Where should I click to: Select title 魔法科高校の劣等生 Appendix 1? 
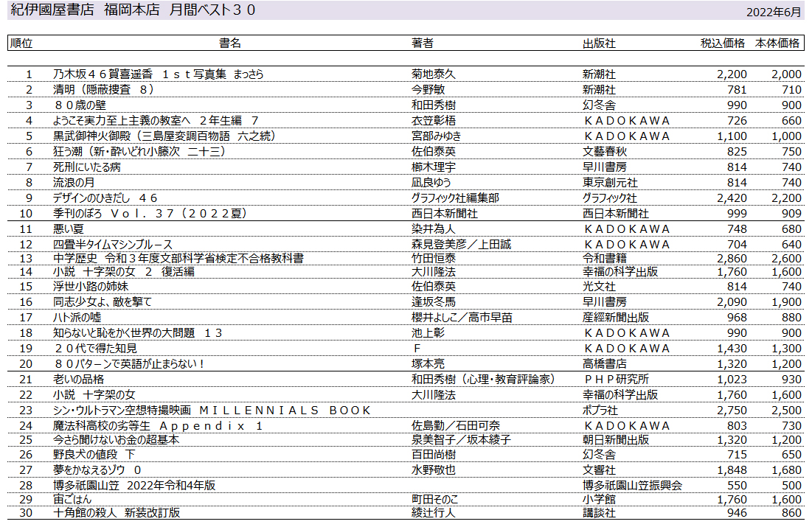click(x=158, y=425)
